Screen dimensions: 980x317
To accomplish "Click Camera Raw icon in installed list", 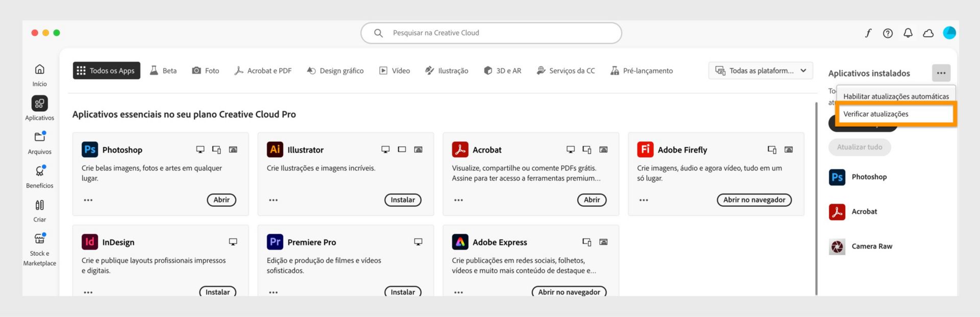I will 837,247.
